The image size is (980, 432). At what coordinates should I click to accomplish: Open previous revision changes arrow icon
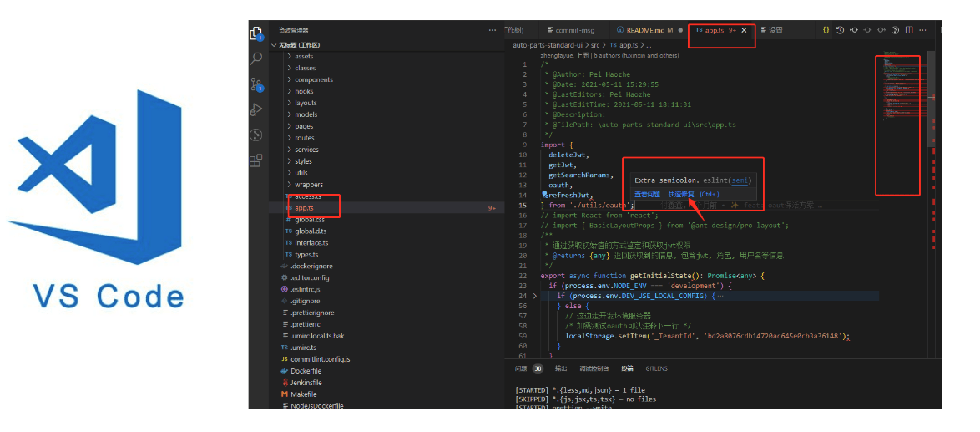[854, 30]
